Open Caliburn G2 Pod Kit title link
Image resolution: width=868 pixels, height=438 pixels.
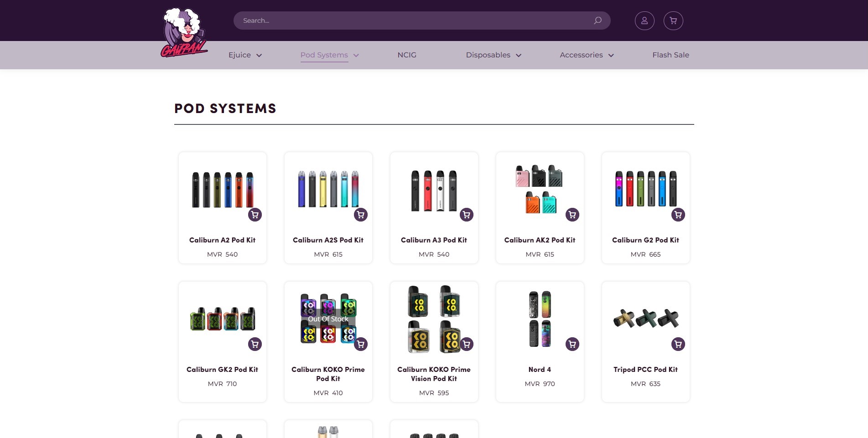(645, 240)
